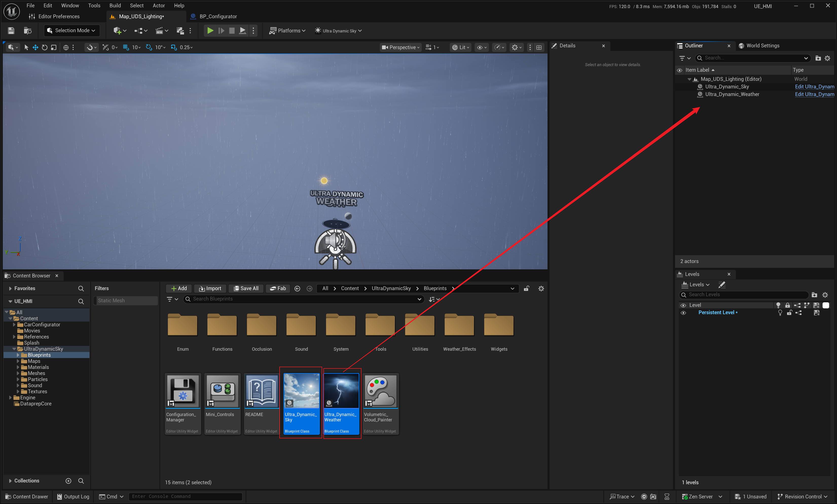
Task: Open the Fab button
Action: (x=278, y=288)
